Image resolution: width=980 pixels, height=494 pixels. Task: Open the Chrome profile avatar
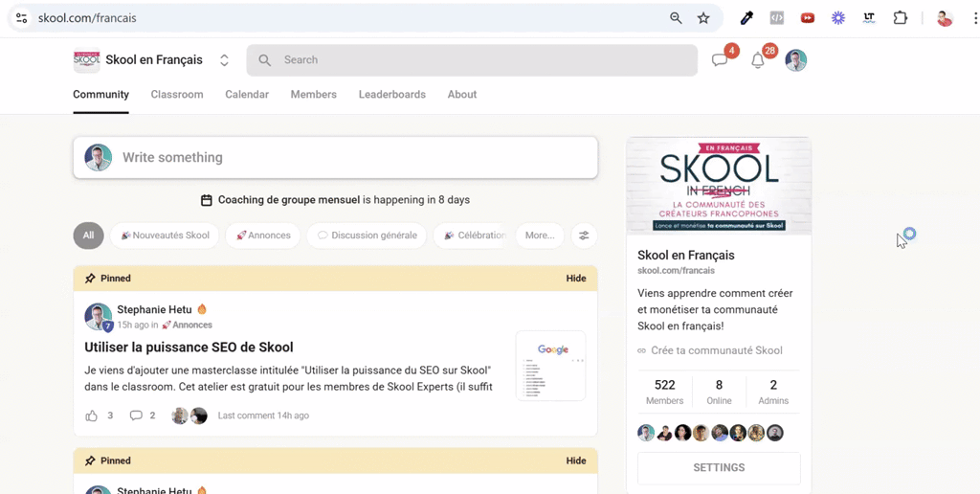pyautogui.click(x=945, y=18)
